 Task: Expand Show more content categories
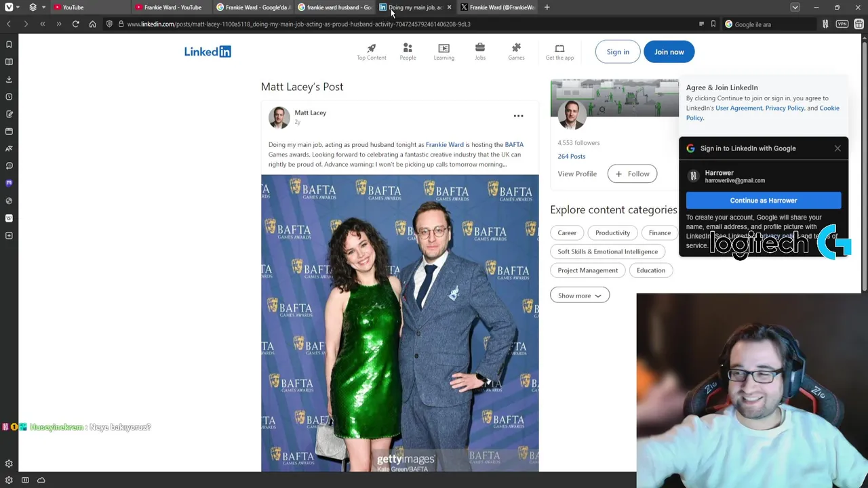tap(580, 296)
